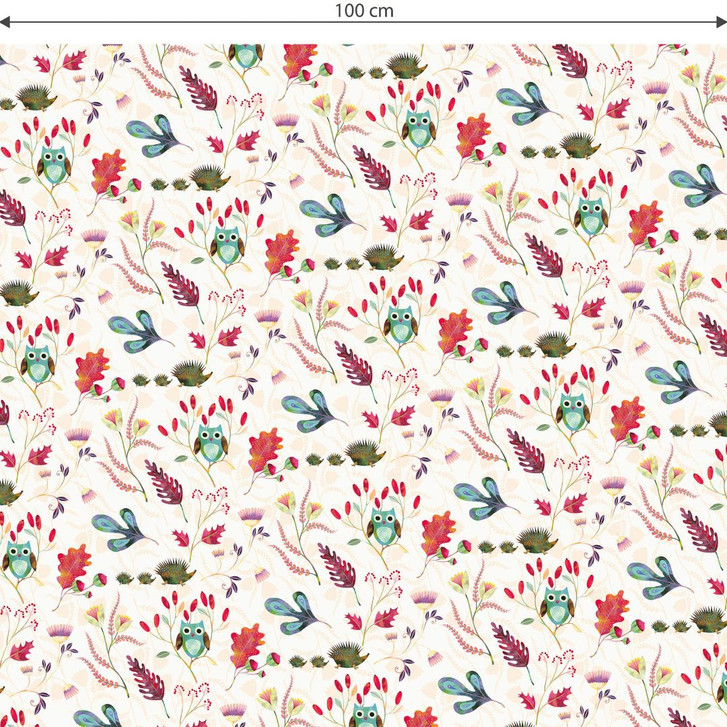Screen dimensions: 727x727
Task: Click the right arrowhead of the width ruler
Action: [x=721, y=22]
